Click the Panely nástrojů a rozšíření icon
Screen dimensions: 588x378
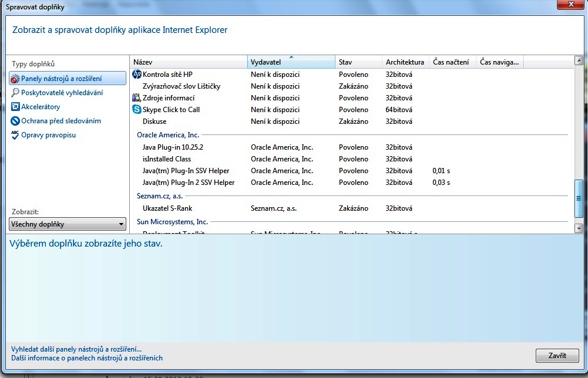click(x=15, y=79)
